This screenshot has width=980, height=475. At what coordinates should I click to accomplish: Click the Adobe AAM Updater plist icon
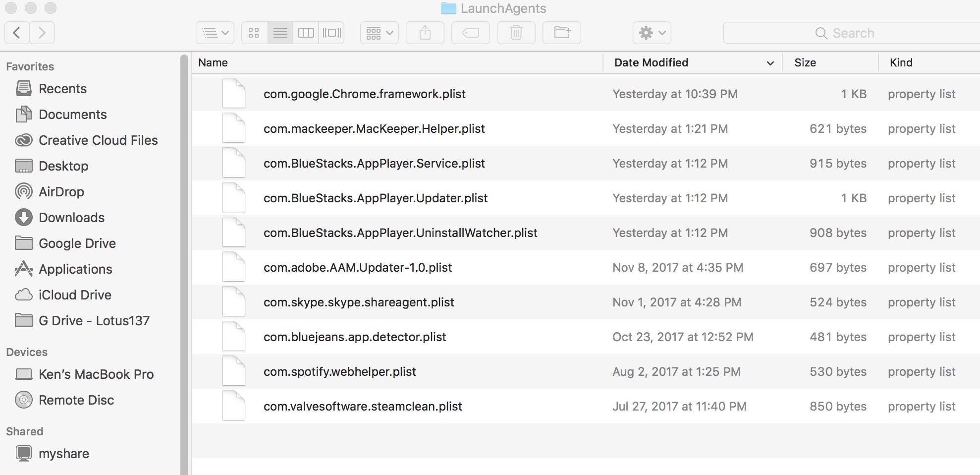(234, 267)
